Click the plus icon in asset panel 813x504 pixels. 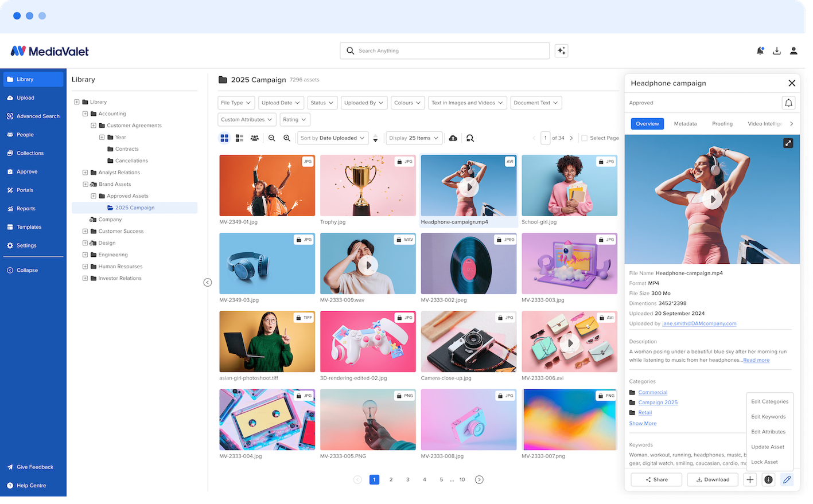point(750,480)
